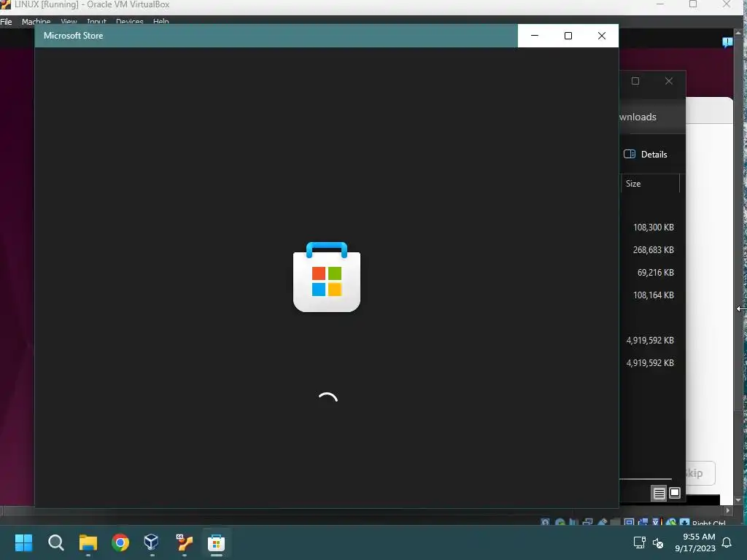Click VirtualBox scrollbar down arrow
Viewport: 747px width, 560px height.
coord(738,500)
